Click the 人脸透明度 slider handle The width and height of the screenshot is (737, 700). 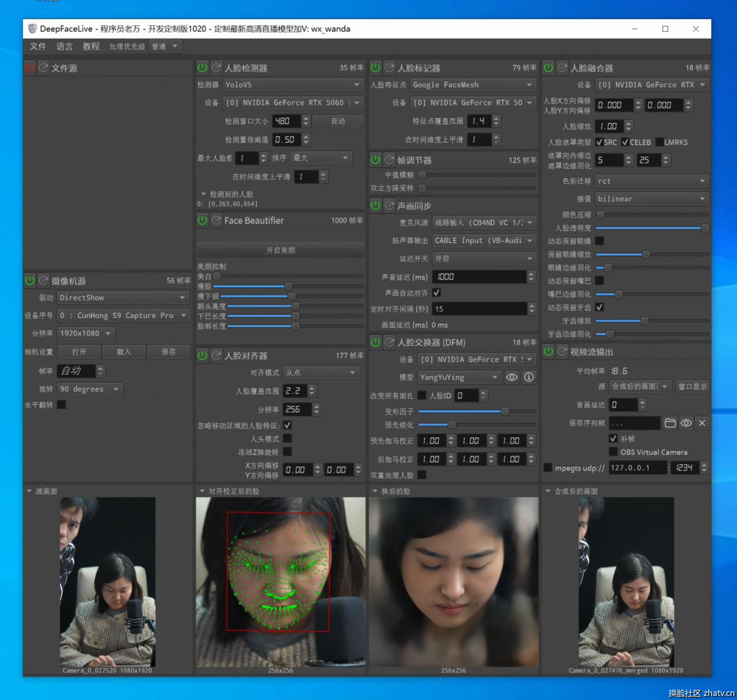tap(705, 228)
